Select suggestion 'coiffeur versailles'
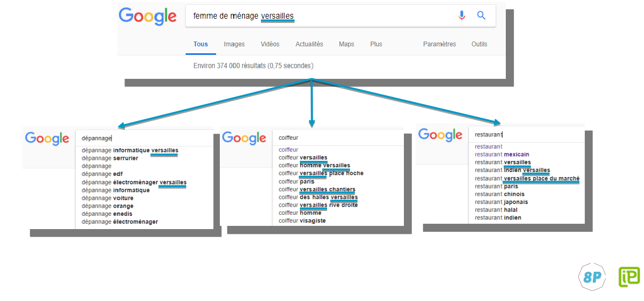The height and width of the screenshot is (301, 644). (x=303, y=158)
